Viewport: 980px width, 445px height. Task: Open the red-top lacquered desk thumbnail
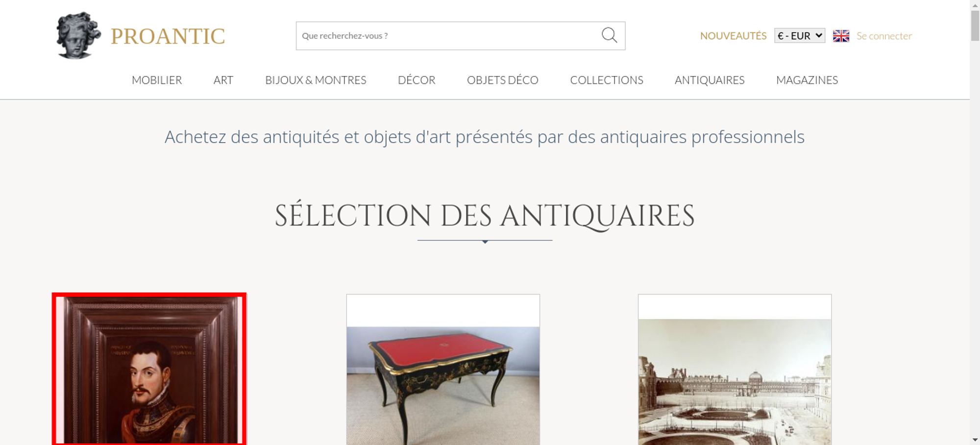443,370
